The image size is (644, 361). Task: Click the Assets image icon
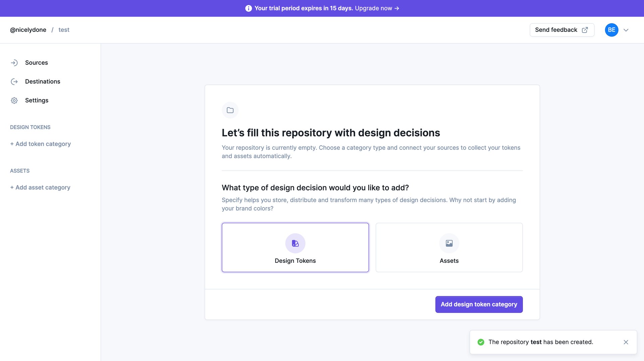point(449,243)
